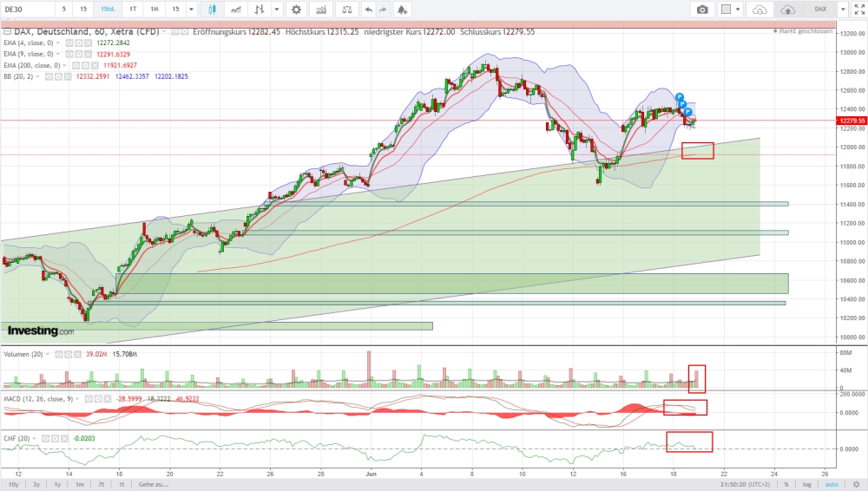Expand the EMA (4, close, 0) legend arrow
The height and width of the screenshot is (491, 868).
(58, 43)
